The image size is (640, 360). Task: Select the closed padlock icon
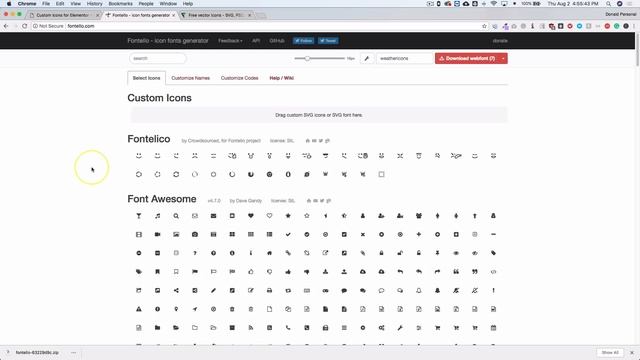(381, 253)
